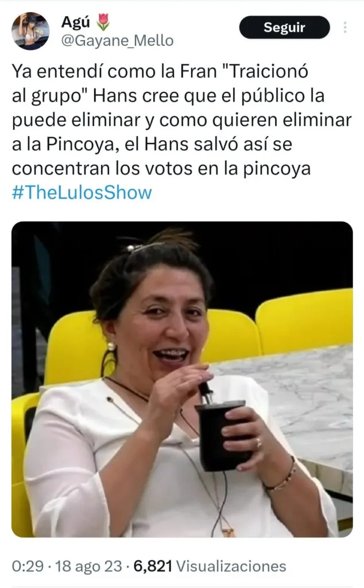
Task: Open the attached photo of the woman
Action: (182, 379)
